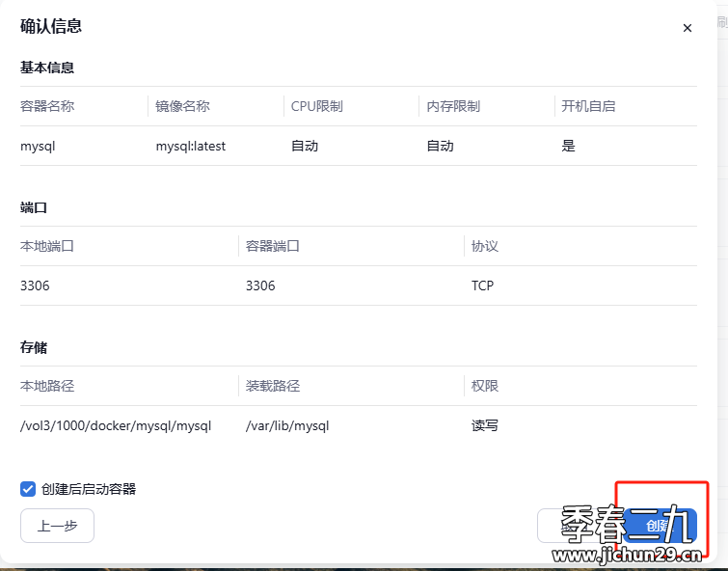Select TCP protocol value
Viewport: 728px width, 571px height.
click(482, 285)
